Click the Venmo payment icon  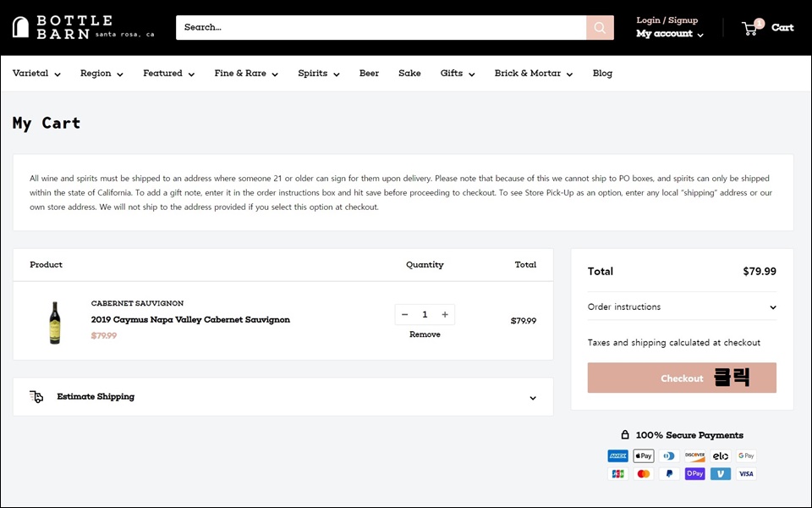click(x=721, y=474)
